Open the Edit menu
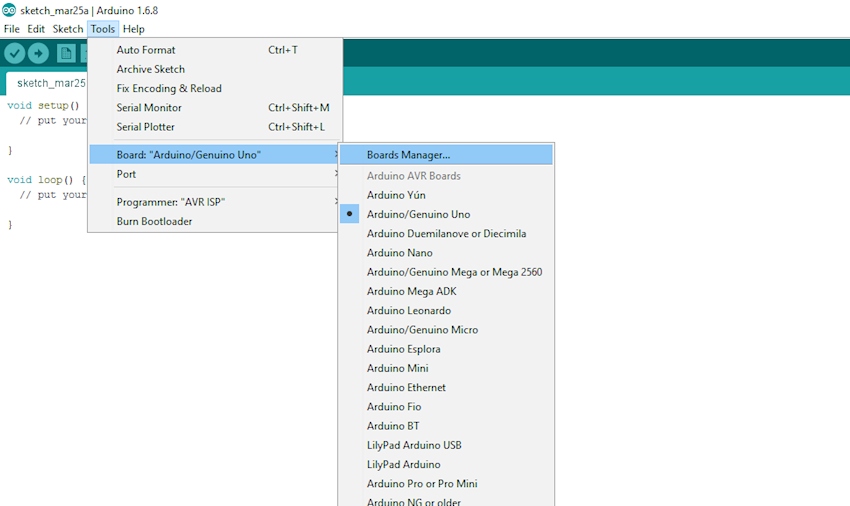 coord(36,29)
